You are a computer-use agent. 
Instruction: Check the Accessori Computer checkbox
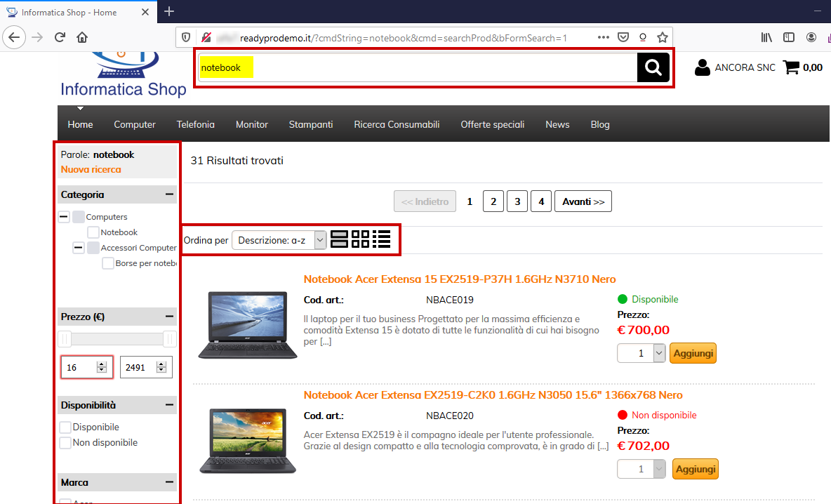point(93,248)
